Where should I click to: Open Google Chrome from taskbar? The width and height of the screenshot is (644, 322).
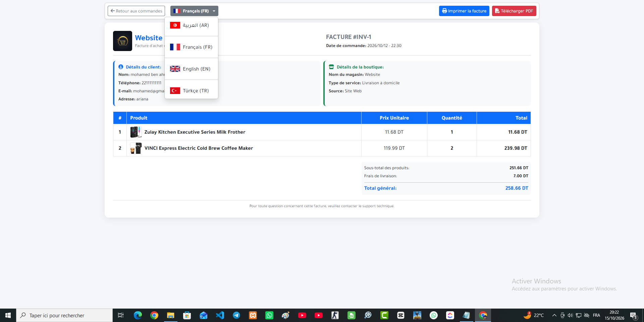(x=154, y=315)
